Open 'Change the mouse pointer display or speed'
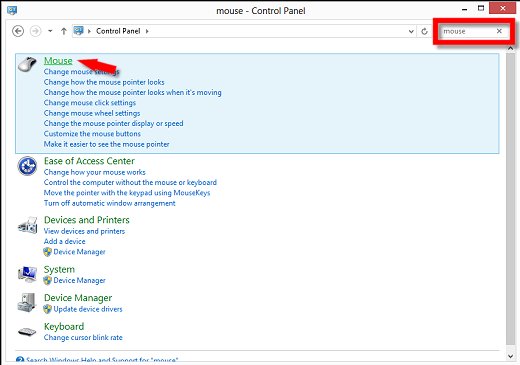The image size is (520, 365). (113, 123)
